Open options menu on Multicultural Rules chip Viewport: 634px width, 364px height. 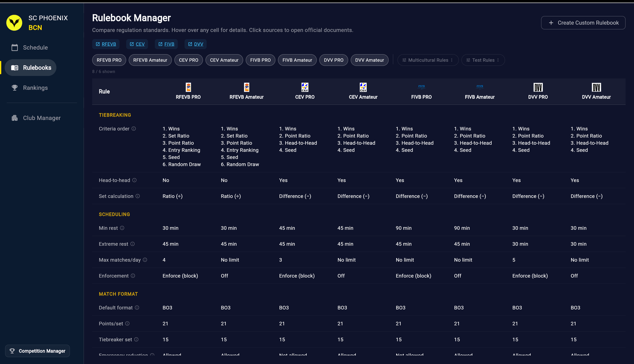pyautogui.click(x=452, y=60)
